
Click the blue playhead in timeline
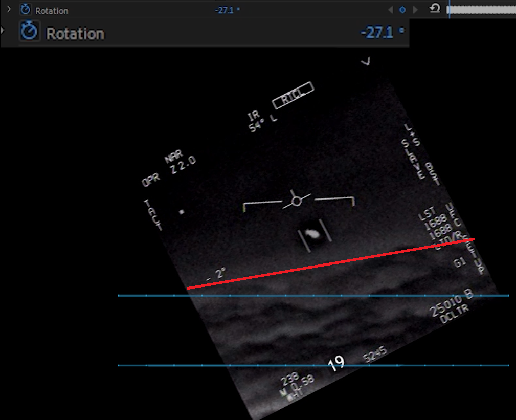tap(449, 10)
